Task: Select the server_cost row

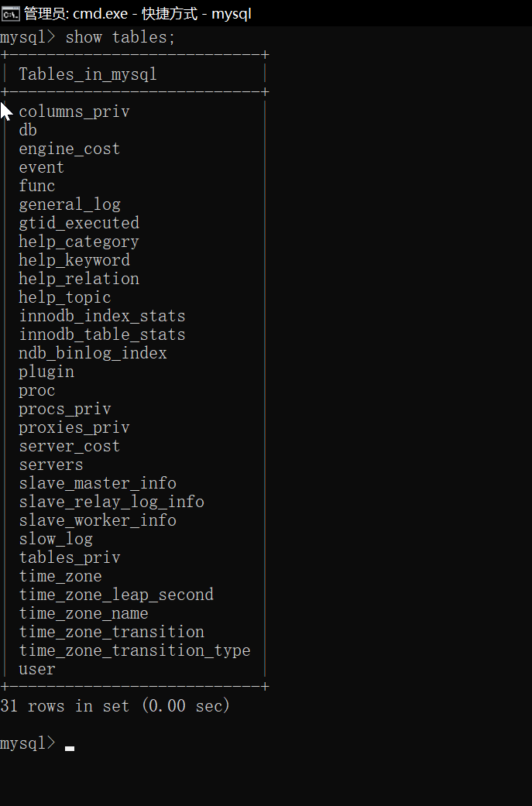Action: [x=70, y=446]
